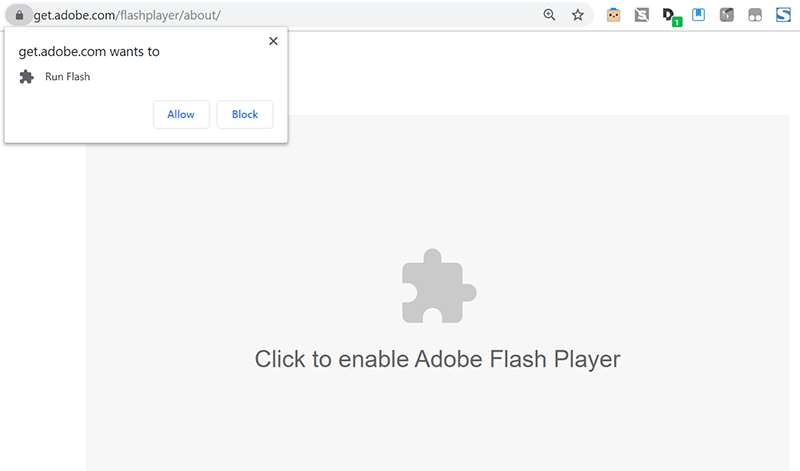800x471 pixels.
Task: Click the "Click to enable Adobe Flash Player" text
Action: click(x=438, y=359)
